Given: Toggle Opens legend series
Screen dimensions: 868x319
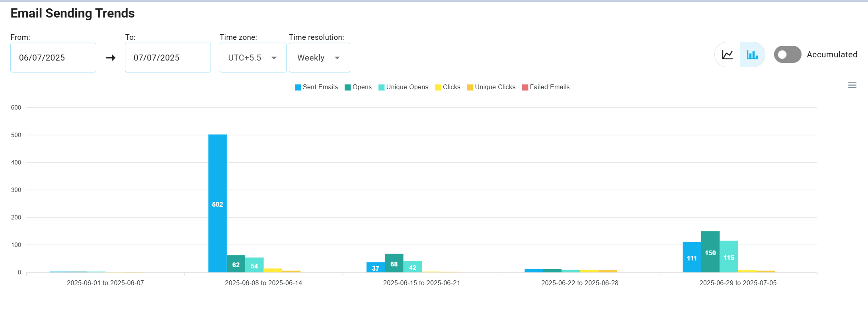Looking at the screenshot, I should click(358, 87).
